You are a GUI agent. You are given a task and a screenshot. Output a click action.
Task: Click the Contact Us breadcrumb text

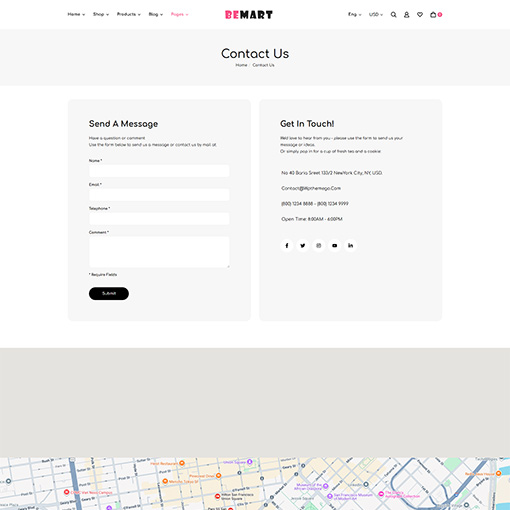263,65
